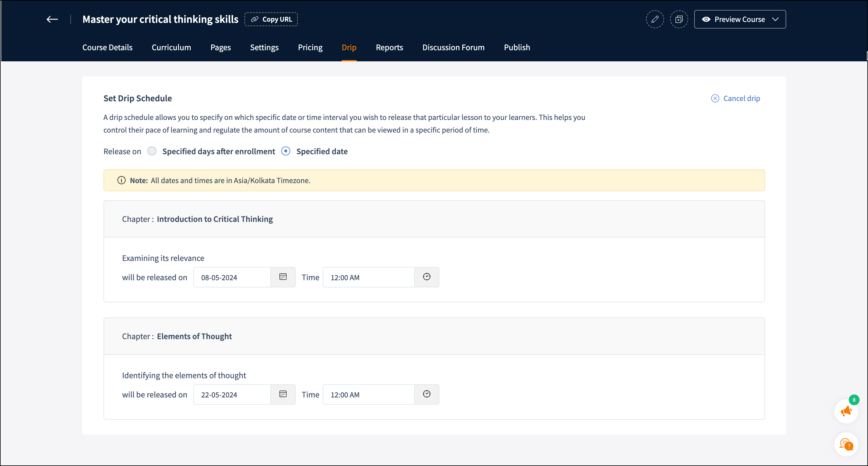The image size is (868, 466).
Task: Select Specified days after enrollment option
Action: [x=152, y=151]
